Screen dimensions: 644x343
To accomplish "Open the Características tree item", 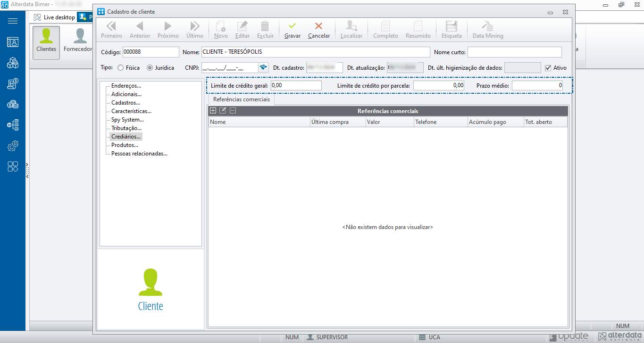I will click(x=131, y=111).
